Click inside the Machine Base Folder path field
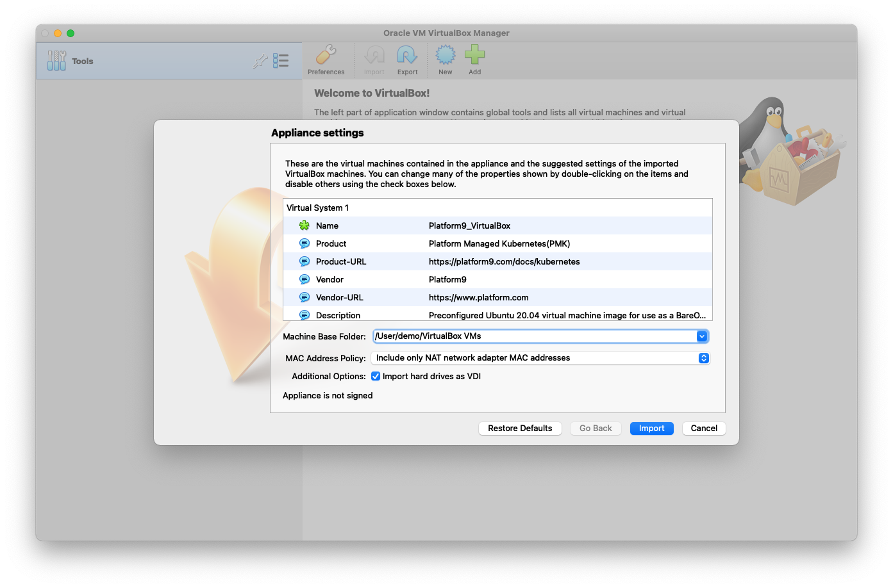893x588 pixels. point(532,336)
